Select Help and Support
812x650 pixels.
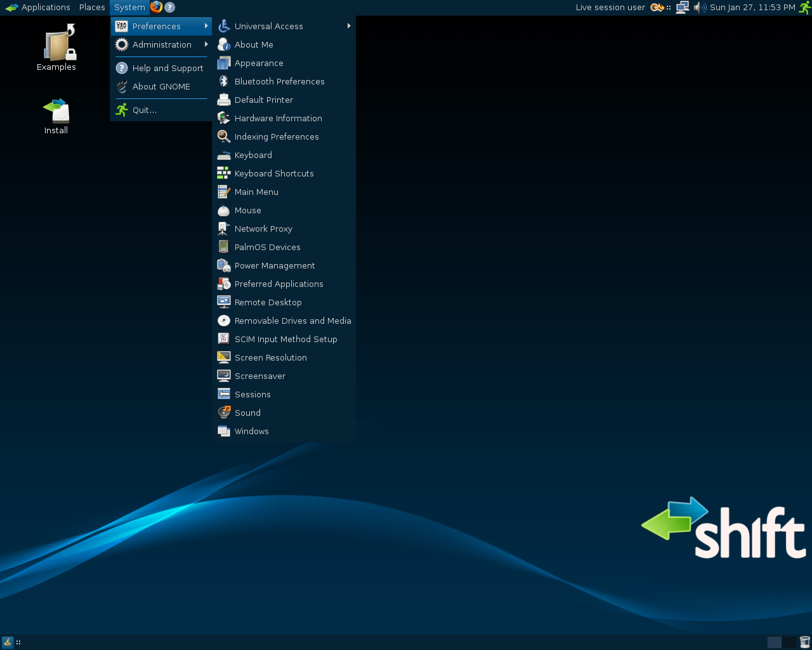click(161, 68)
